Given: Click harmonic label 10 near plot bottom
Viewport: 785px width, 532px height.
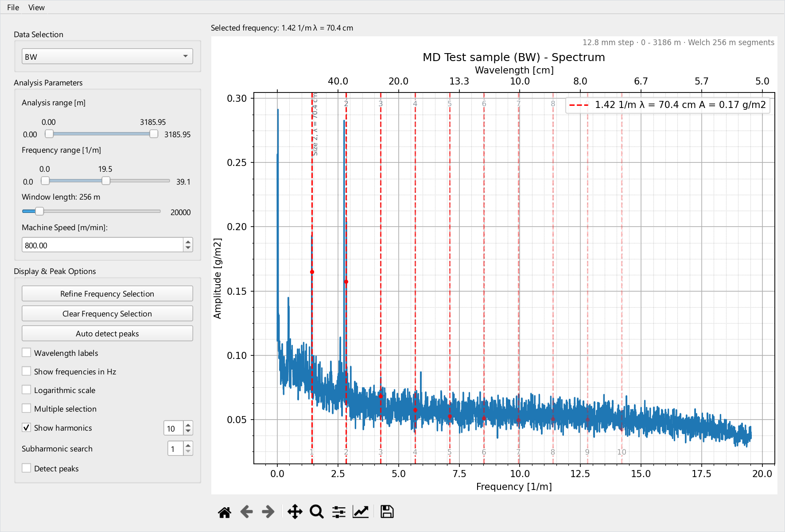Looking at the screenshot, I should pos(622,452).
